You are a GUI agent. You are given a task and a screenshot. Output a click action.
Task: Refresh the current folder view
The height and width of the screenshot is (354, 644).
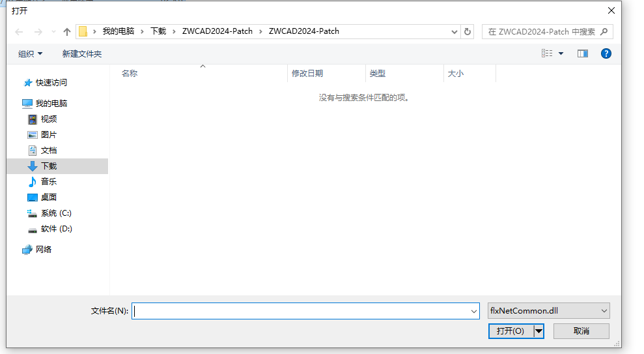(468, 31)
